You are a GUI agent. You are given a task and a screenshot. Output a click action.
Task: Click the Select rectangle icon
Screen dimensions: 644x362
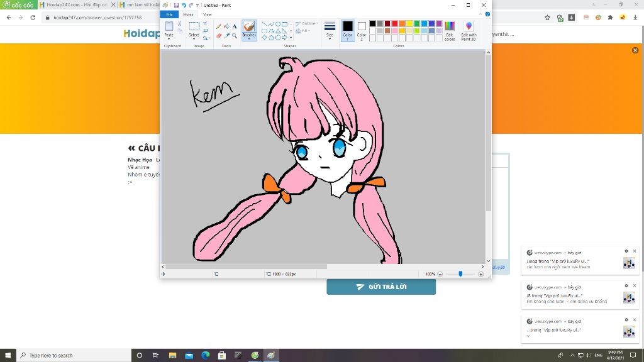(194, 26)
